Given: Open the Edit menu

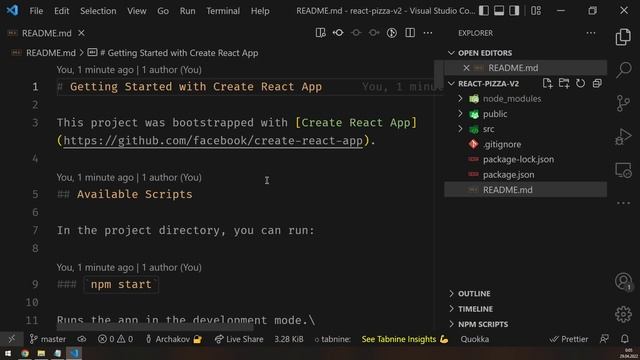Looking at the screenshot, I should (x=62, y=11).
